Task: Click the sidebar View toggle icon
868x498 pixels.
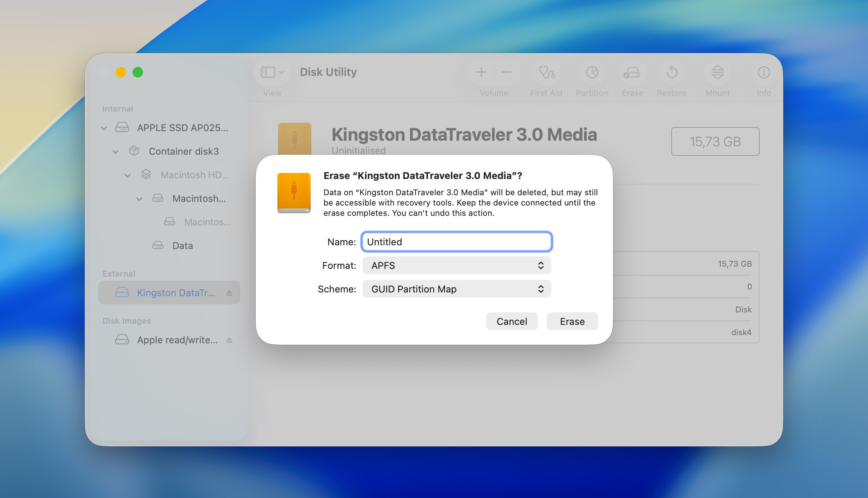Action: [268, 72]
